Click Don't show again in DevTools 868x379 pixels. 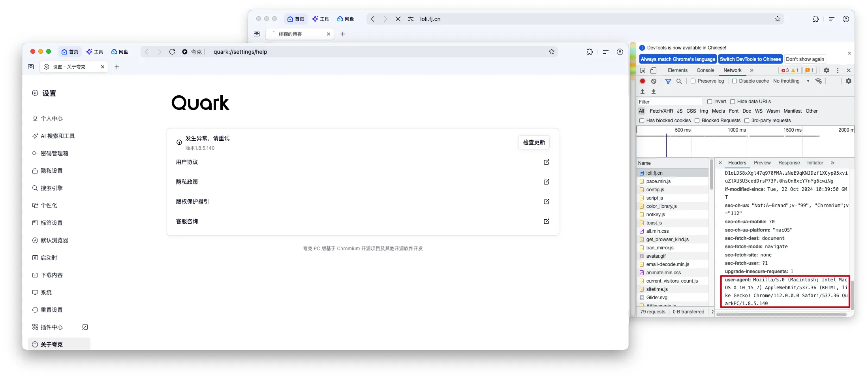tap(805, 59)
